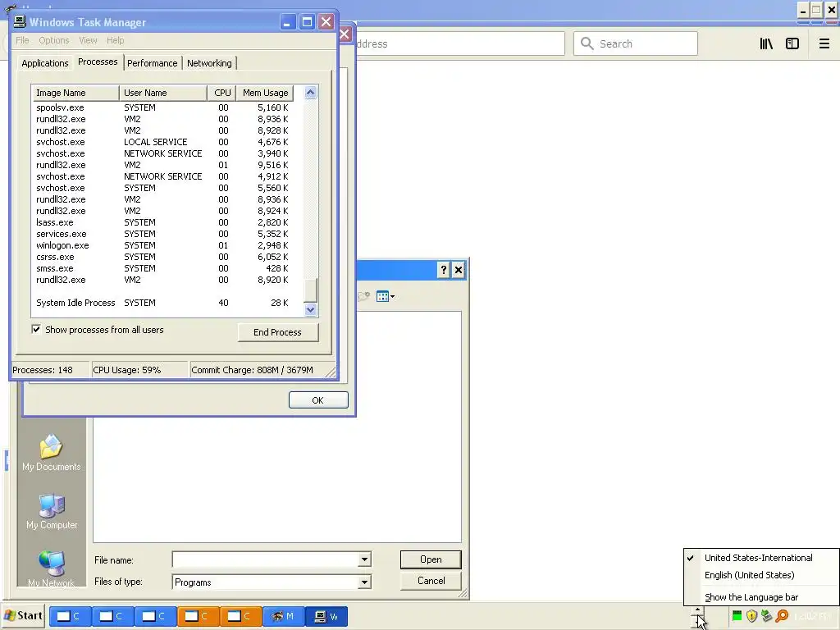Open Task Manager View menu

pyautogui.click(x=88, y=40)
